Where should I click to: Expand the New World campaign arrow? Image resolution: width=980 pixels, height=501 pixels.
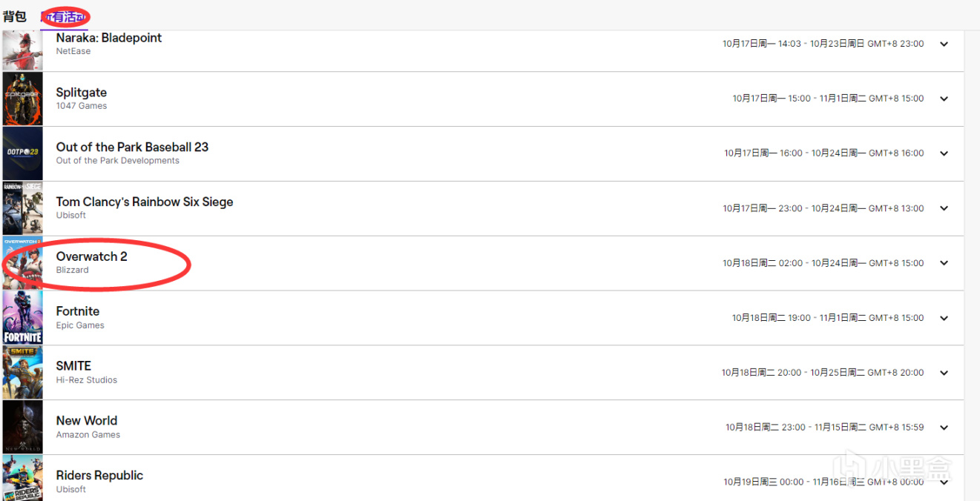point(944,428)
